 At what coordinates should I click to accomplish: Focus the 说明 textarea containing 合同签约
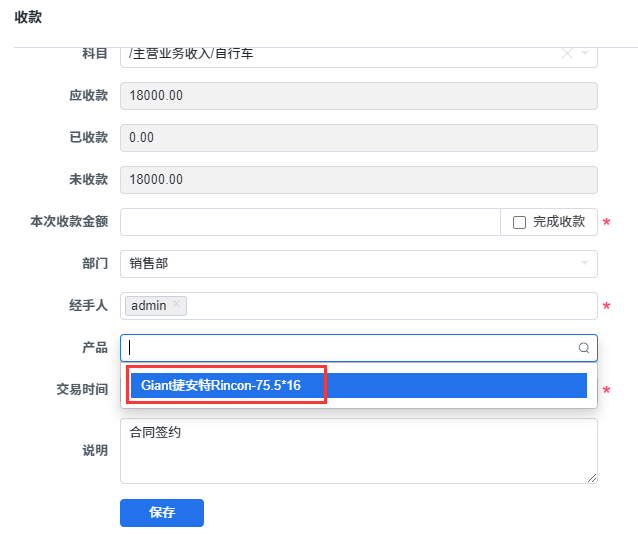(358, 451)
